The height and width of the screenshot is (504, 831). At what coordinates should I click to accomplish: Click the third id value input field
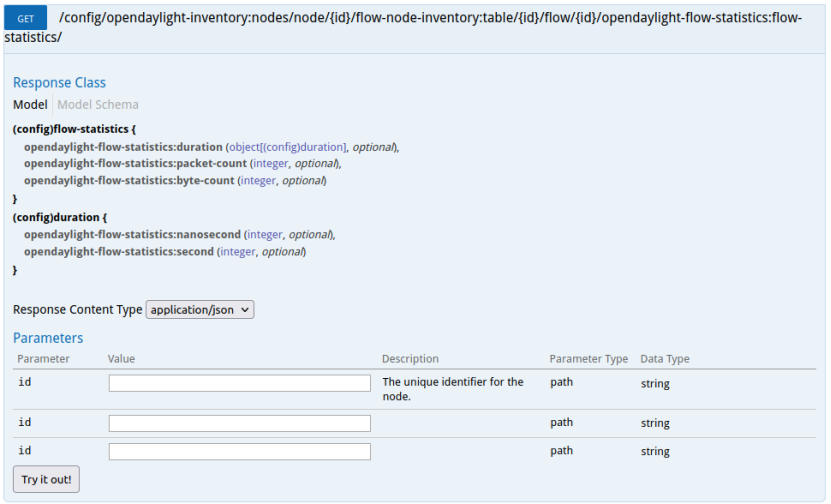pyautogui.click(x=239, y=451)
